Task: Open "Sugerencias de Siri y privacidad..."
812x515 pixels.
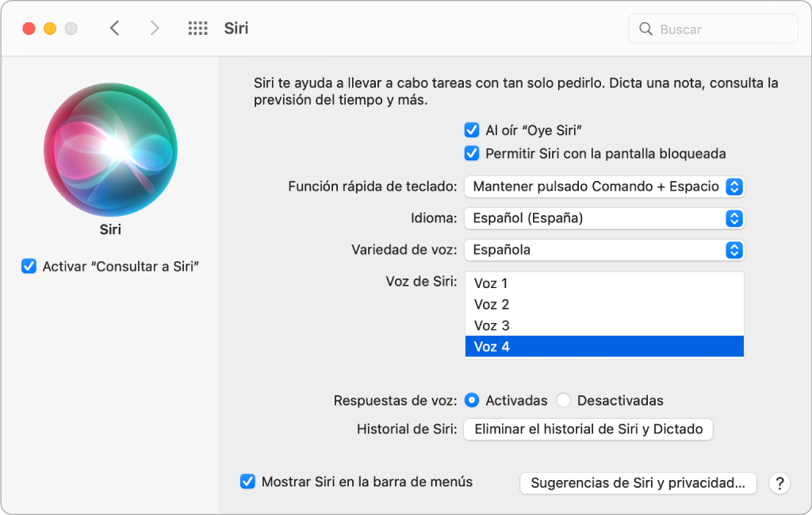Action: coord(638,483)
